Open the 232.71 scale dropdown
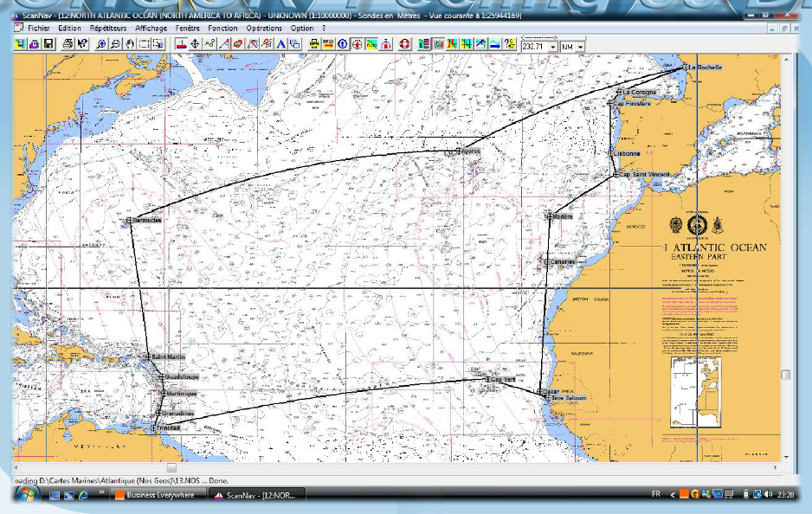Viewport: 812px width, 514px height. tap(552, 47)
